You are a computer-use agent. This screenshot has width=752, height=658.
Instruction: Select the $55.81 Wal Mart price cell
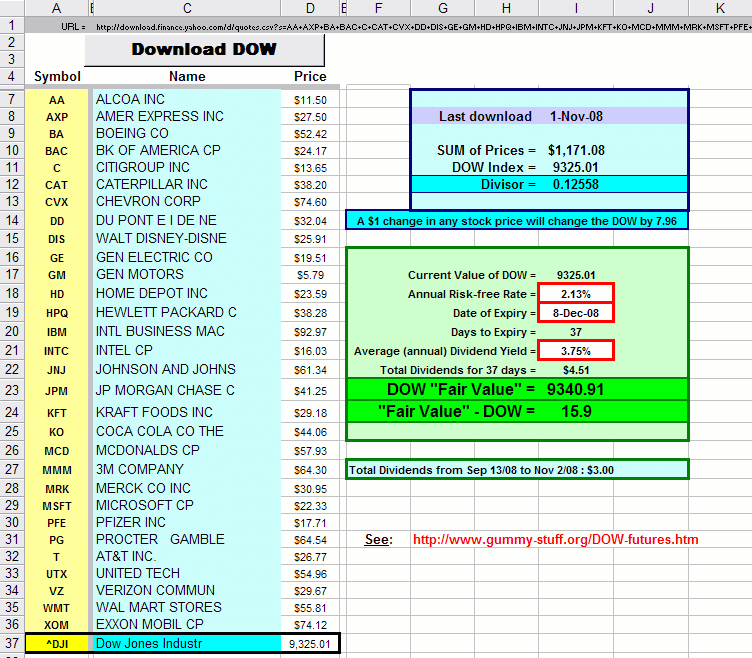point(310,608)
